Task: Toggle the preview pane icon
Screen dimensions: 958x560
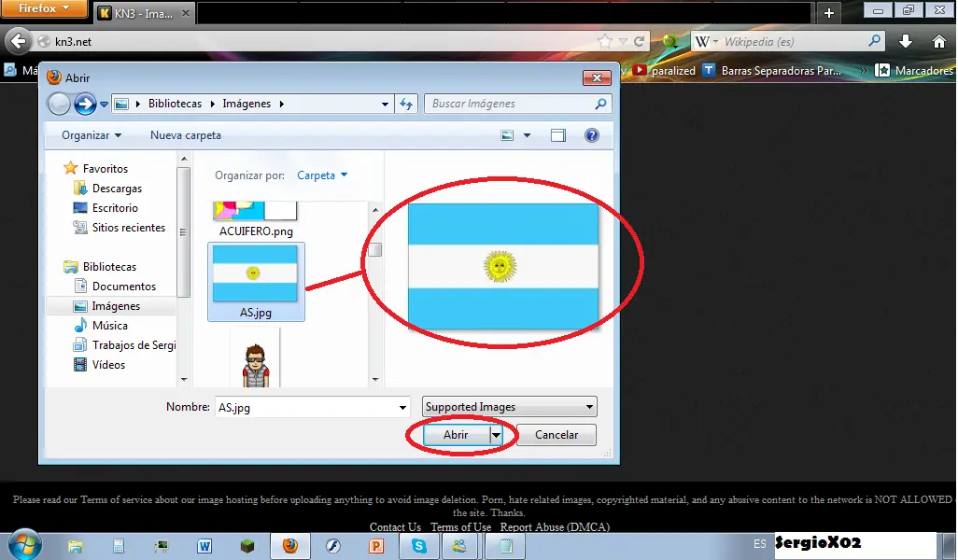Action: tap(558, 135)
